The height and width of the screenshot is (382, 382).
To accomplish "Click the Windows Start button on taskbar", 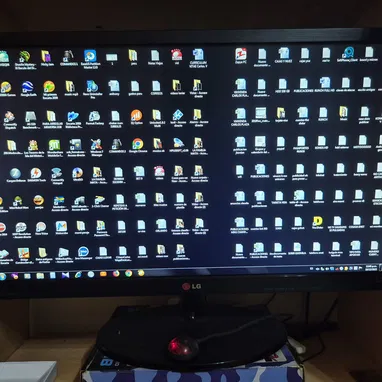I will pyautogui.click(x=3, y=276).
